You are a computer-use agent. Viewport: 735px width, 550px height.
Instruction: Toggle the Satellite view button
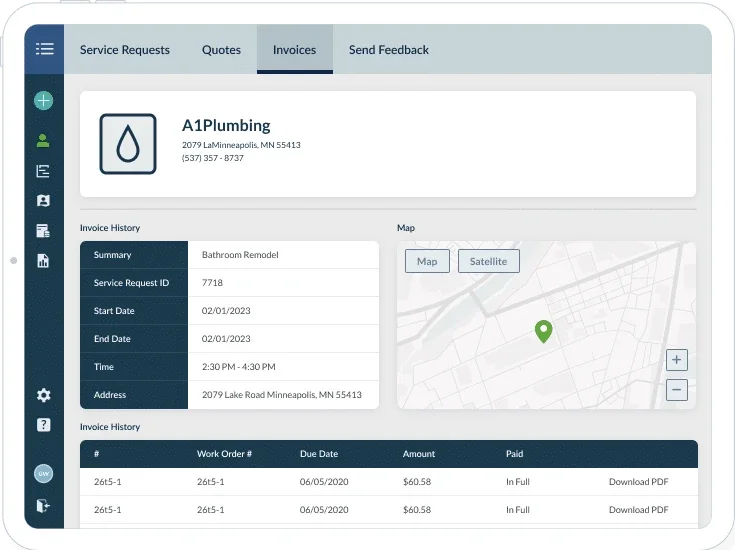pyautogui.click(x=488, y=261)
